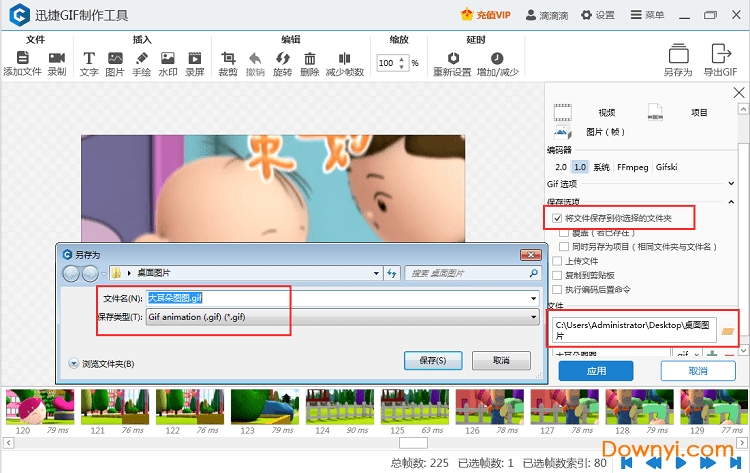Enable the 上传文件 (Upload file) checkbox
The height and width of the screenshot is (473, 750).
click(x=557, y=261)
